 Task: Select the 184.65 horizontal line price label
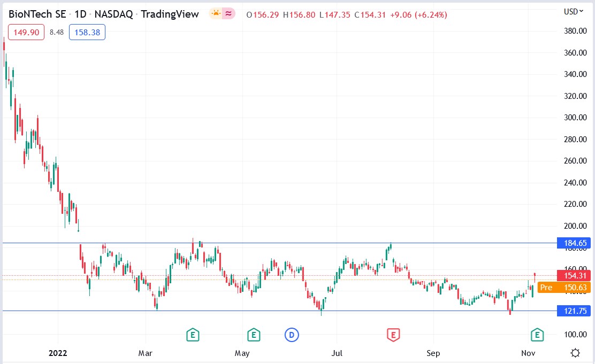574,243
